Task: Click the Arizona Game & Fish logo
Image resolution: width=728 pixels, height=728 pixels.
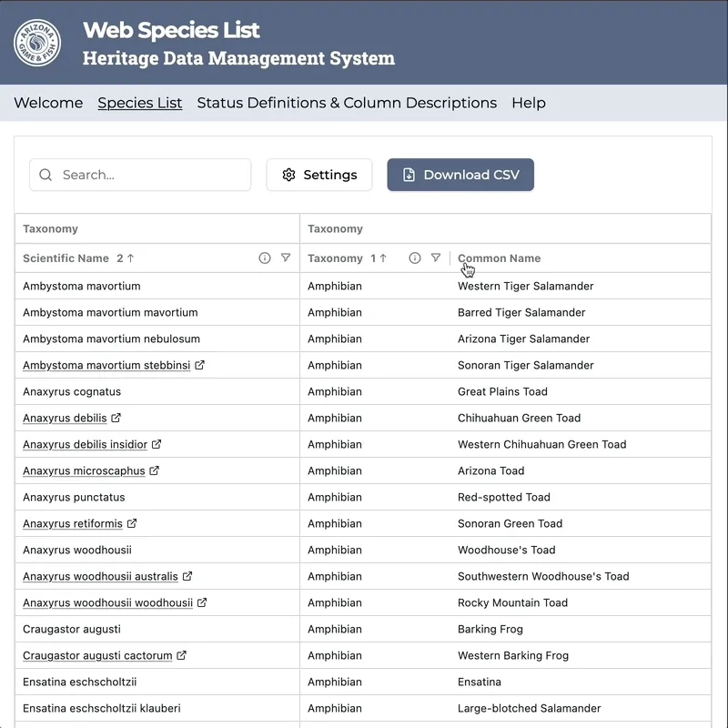Action: coord(38,43)
